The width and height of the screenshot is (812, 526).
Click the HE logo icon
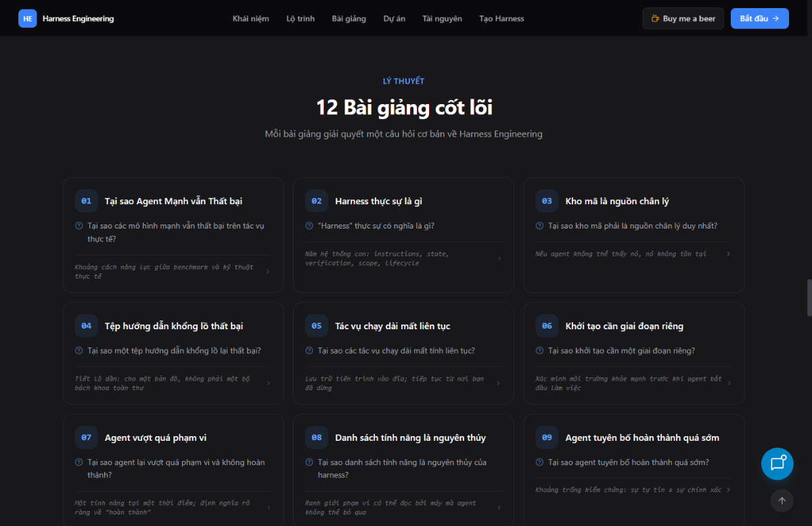tap(28, 18)
